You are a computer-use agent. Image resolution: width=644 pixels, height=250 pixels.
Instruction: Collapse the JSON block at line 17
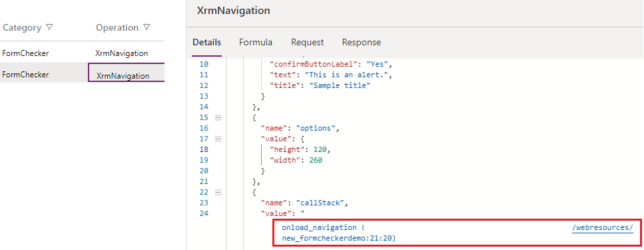(218, 139)
